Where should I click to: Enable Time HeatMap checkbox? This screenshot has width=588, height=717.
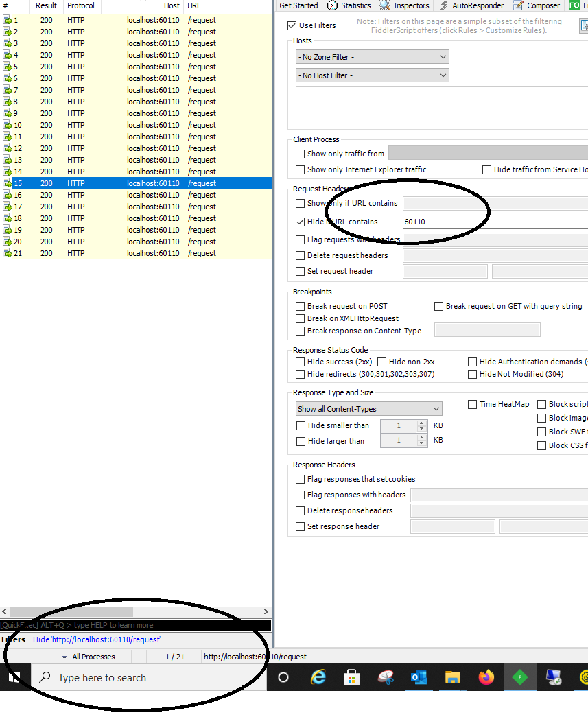coord(472,404)
